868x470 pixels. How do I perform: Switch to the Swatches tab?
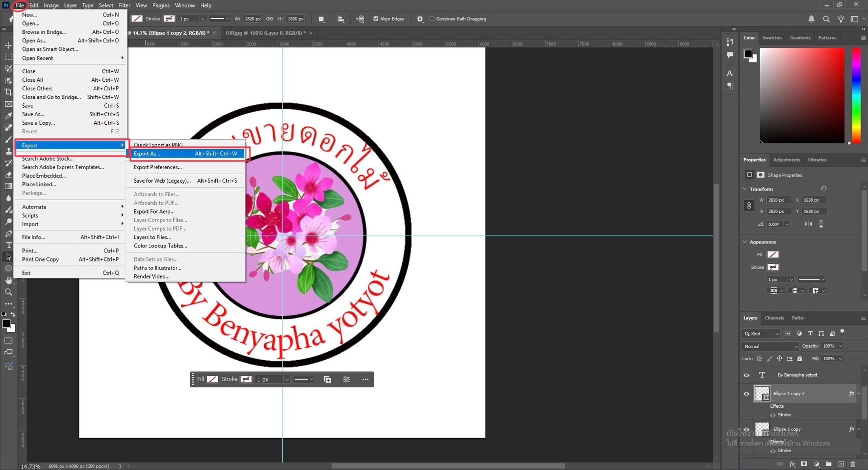tap(772, 38)
